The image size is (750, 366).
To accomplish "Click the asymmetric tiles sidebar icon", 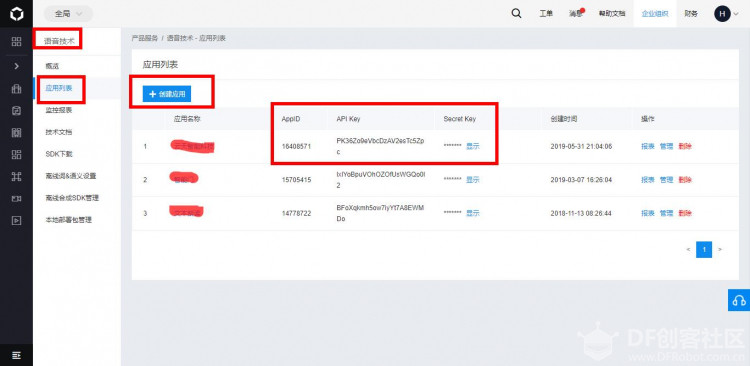I will click(16, 155).
